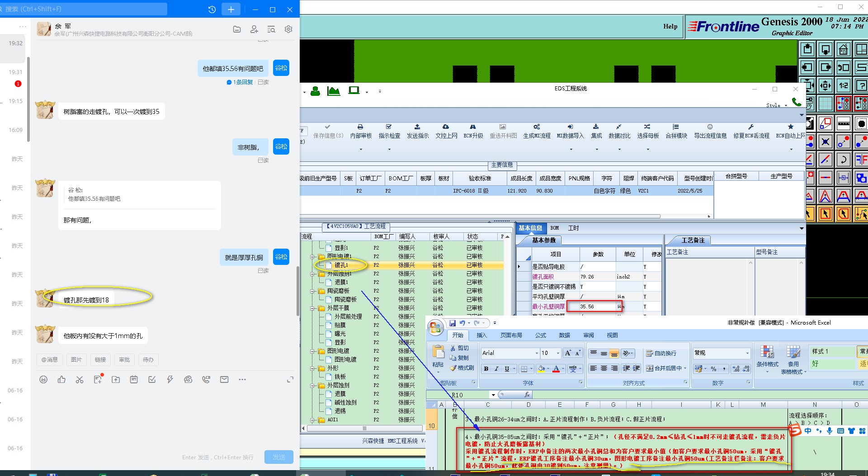
Task: Switch to Excel 公式 ribbon tab
Action: [541, 335]
